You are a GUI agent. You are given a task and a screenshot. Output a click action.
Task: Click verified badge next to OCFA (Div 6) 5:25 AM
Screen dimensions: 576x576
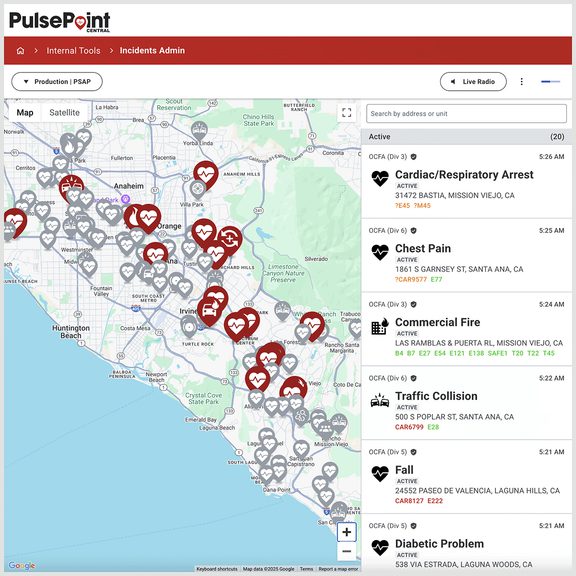[x=414, y=231]
